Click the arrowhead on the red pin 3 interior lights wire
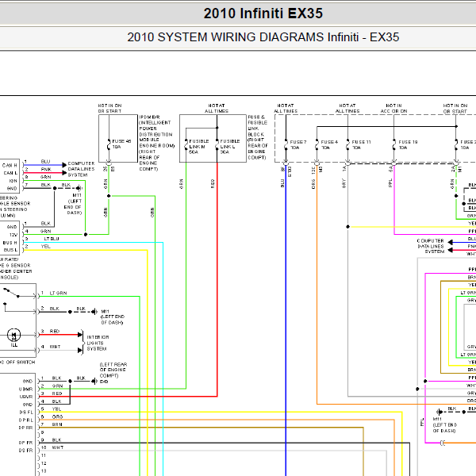 pyautogui.click(x=80, y=335)
